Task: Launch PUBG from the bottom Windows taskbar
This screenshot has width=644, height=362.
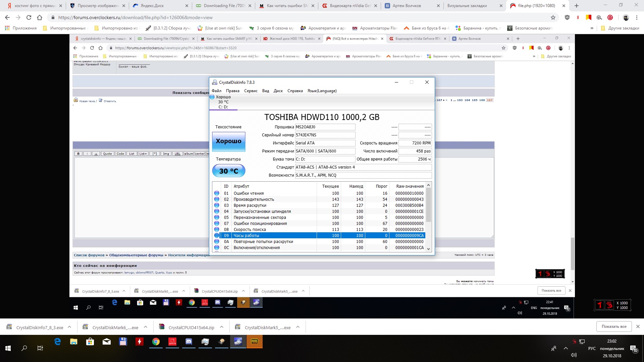Action: pyautogui.click(x=254, y=342)
